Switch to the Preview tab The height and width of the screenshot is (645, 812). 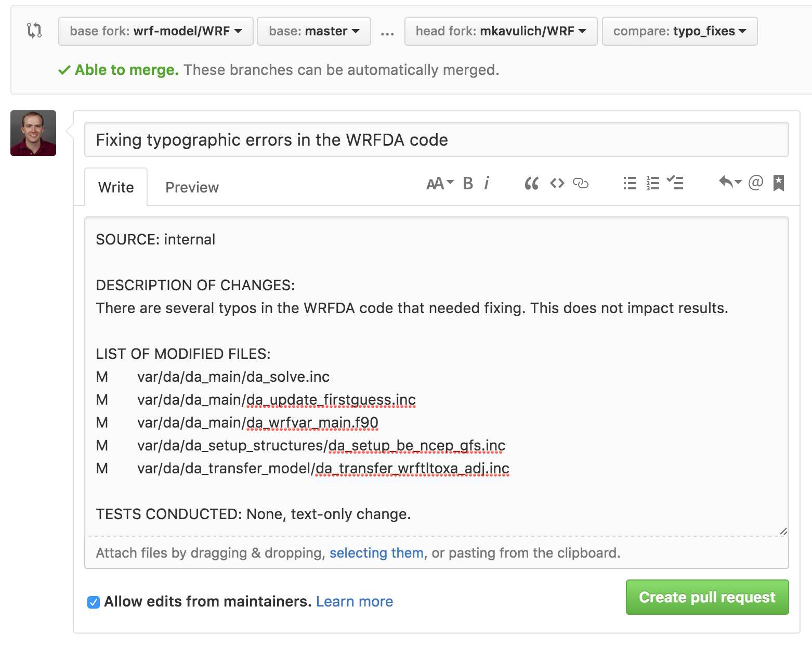coord(191,187)
